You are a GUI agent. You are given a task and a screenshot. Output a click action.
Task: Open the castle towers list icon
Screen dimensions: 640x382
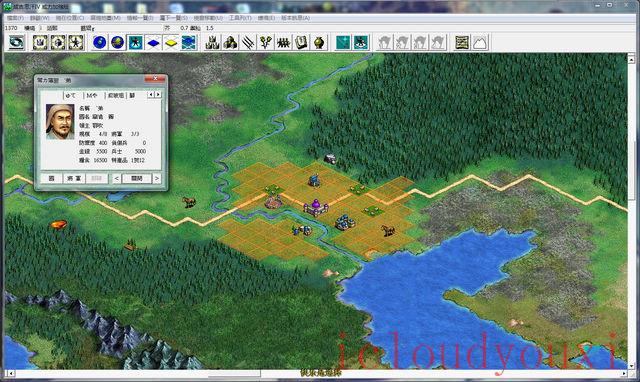pyautogui.click(x=213, y=42)
